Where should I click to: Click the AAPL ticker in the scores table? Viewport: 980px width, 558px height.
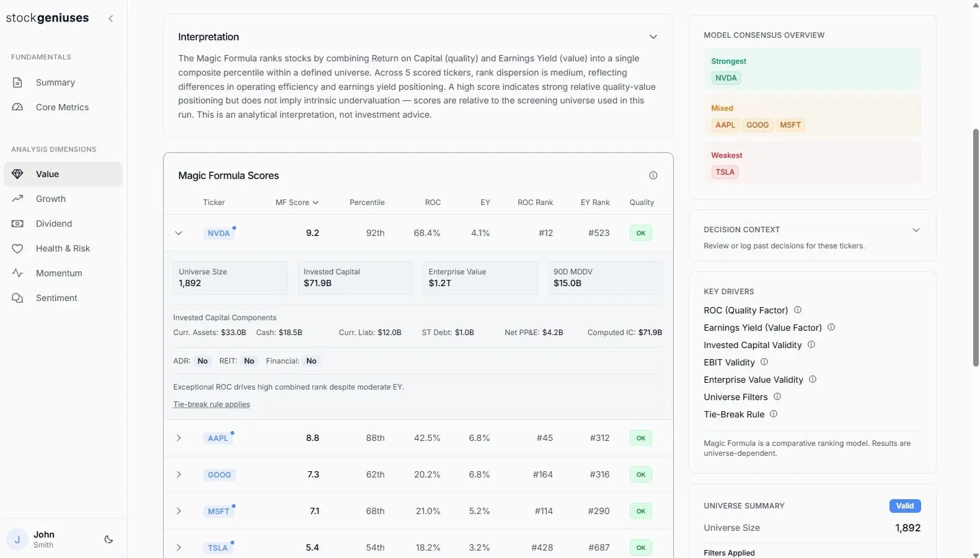click(x=218, y=438)
